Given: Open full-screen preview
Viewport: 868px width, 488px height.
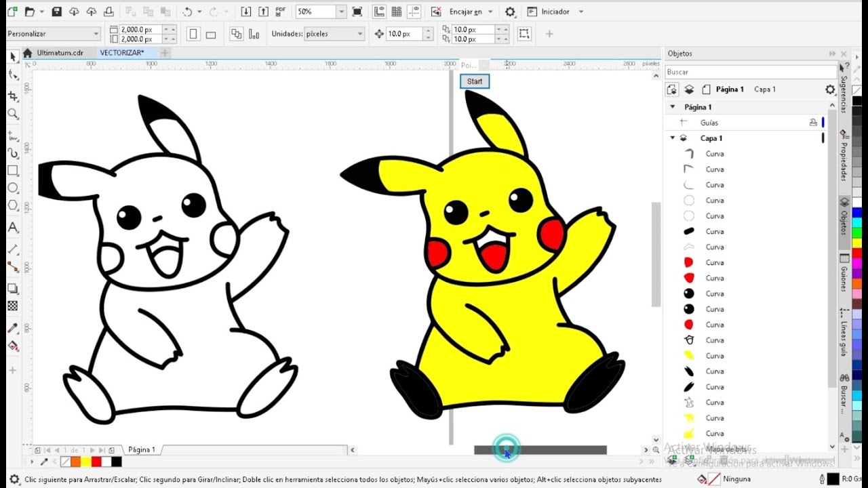Looking at the screenshot, I should tap(357, 12).
